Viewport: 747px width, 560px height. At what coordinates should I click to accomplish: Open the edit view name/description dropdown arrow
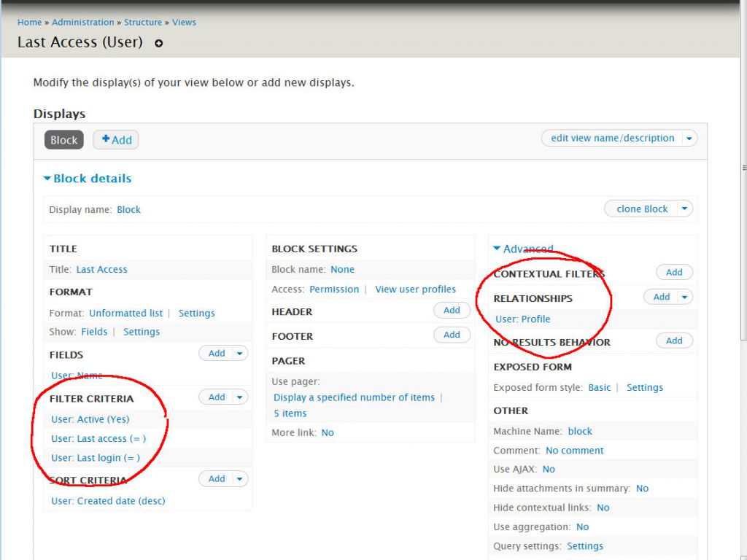coord(689,139)
